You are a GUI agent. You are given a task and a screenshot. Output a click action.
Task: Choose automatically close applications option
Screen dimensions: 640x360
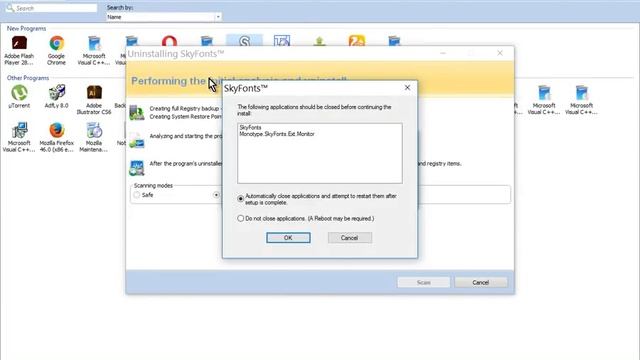coord(240,199)
